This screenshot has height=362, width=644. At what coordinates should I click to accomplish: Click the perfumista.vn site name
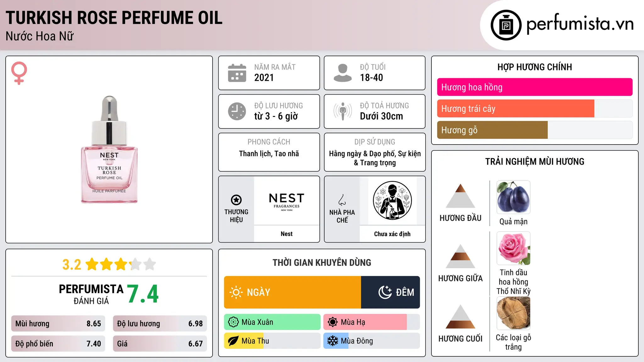(x=580, y=24)
